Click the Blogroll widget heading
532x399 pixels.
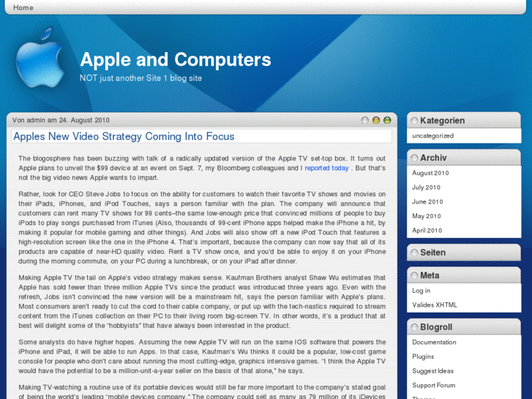pos(436,327)
